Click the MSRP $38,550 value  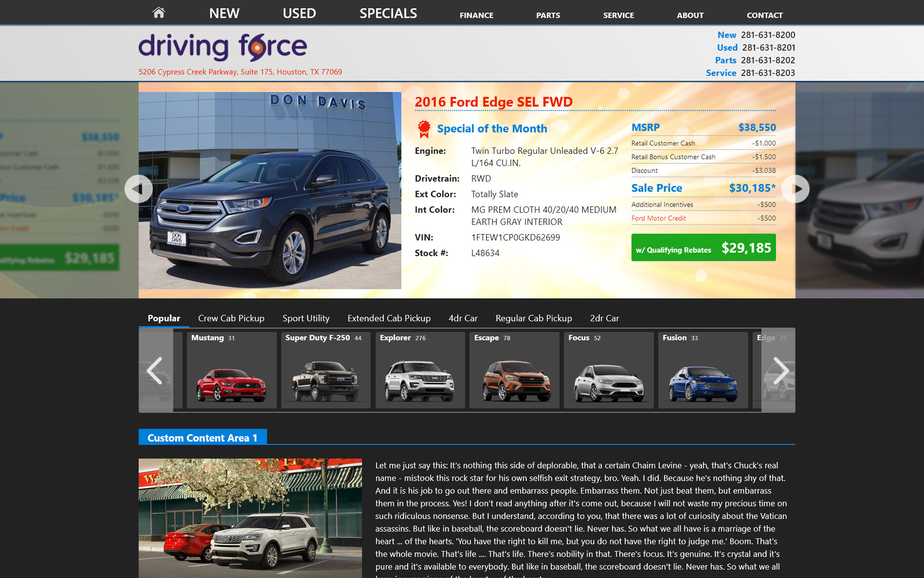pos(757,128)
